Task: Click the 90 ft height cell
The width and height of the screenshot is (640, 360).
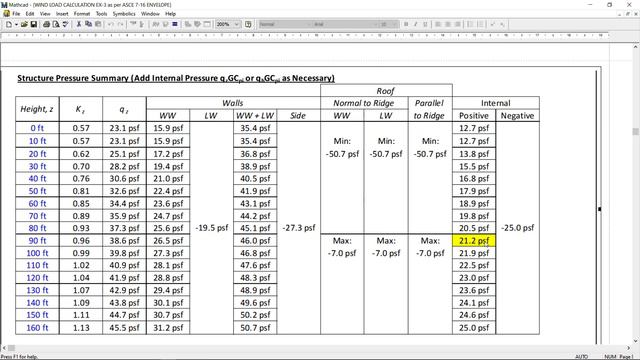Action: point(37,241)
